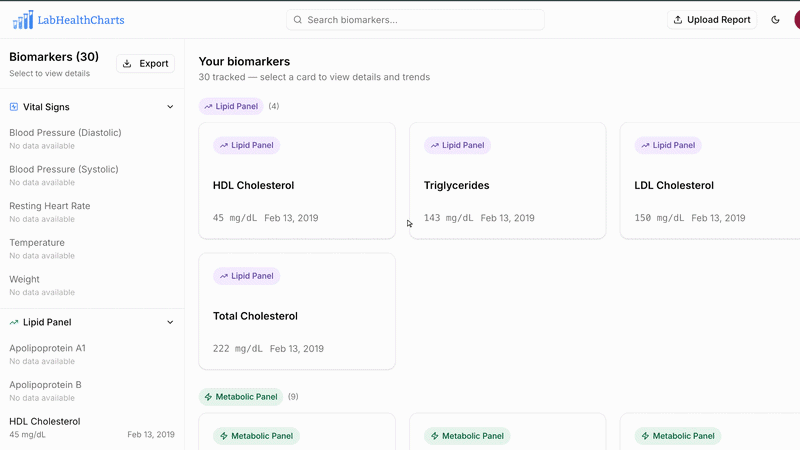Select Temperature in sidebar
The image size is (800, 450).
point(92,248)
